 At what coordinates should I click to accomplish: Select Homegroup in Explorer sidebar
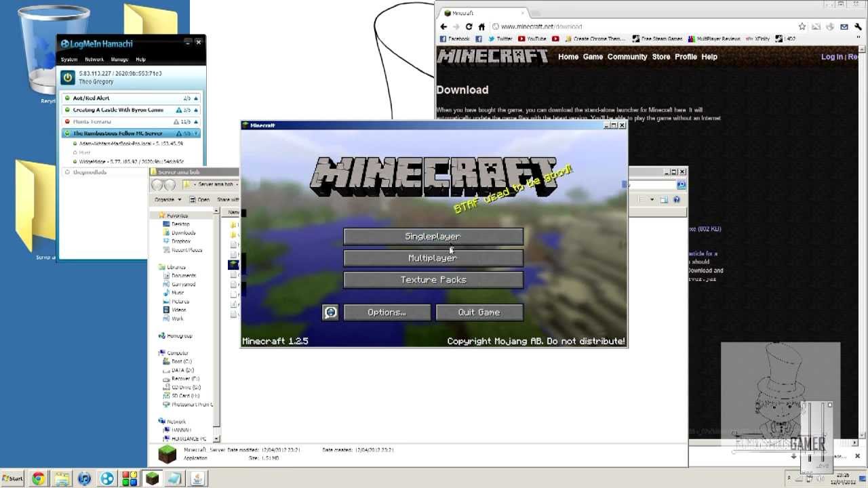click(x=176, y=336)
